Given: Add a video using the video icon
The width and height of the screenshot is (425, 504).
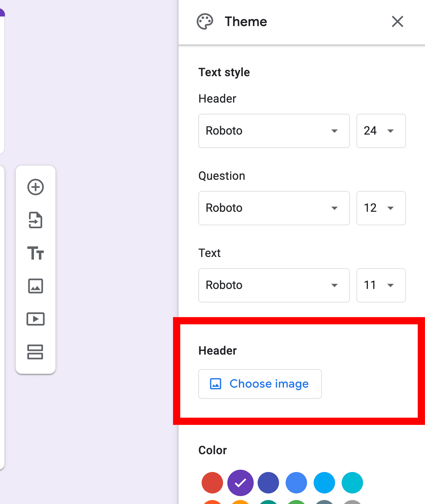Looking at the screenshot, I should click(x=35, y=319).
